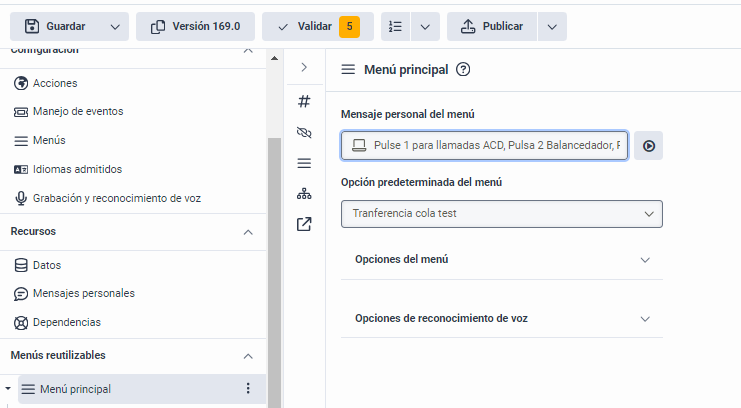
Task: Click the numbered list toolbar icon
Action: (396, 26)
